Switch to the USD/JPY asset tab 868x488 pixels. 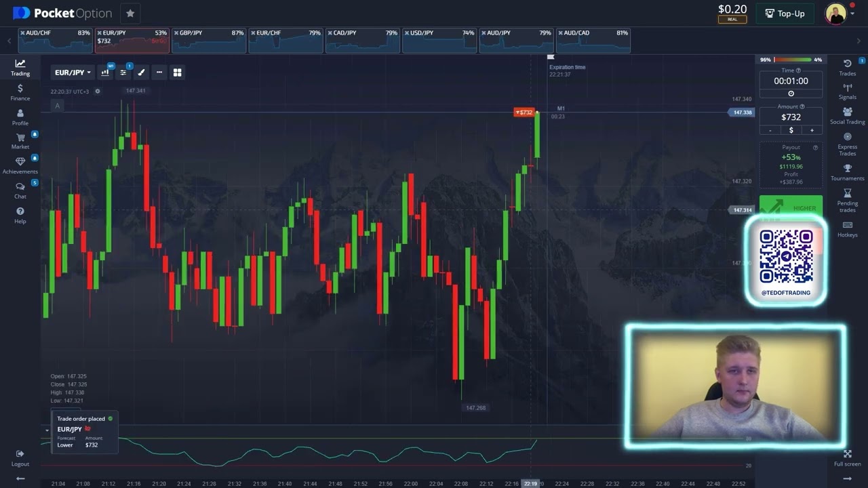click(x=439, y=41)
